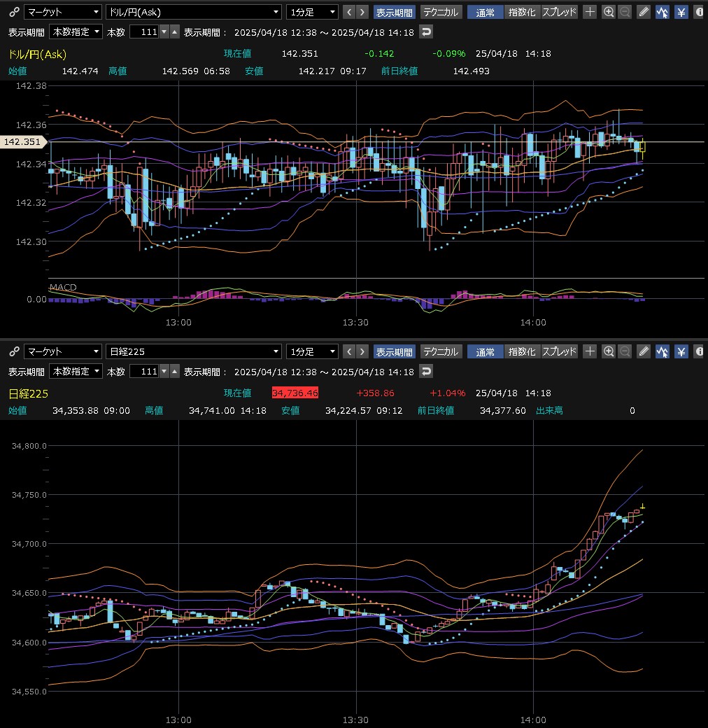Select スプレッド display mode for ドル/円
The width and height of the screenshot is (708, 728).
[559, 12]
